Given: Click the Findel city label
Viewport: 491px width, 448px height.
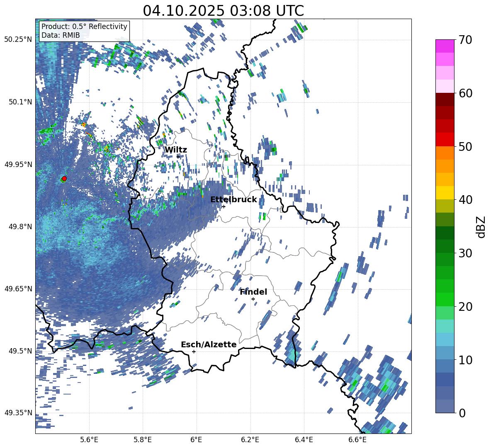Looking at the screenshot, I should (253, 292).
